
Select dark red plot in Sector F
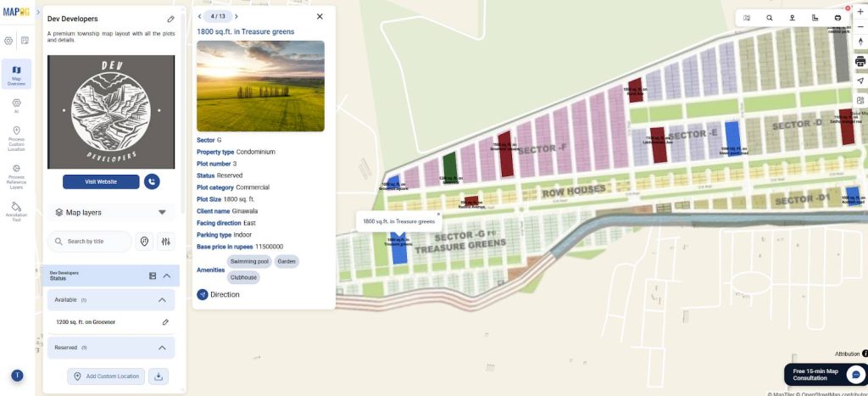click(x=505, y=154)
